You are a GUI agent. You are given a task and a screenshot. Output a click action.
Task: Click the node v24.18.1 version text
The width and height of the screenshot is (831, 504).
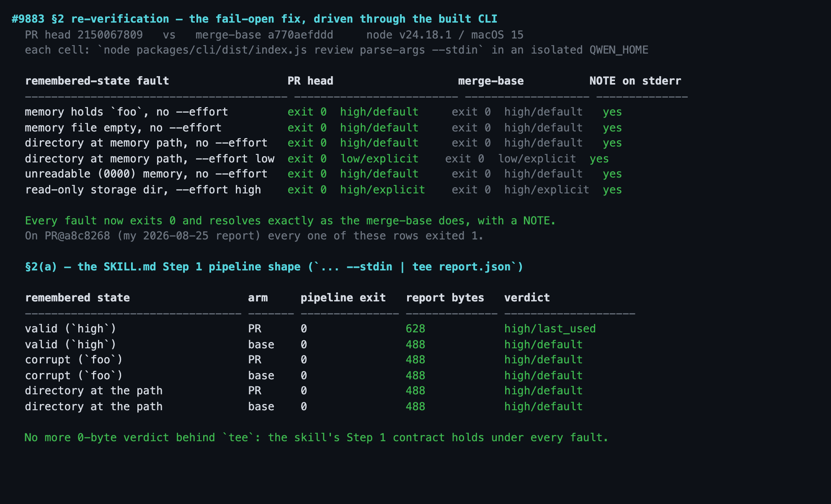409,35
